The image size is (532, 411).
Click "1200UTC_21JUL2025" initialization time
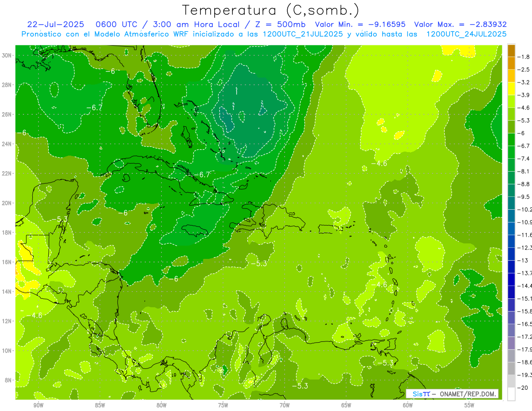[302, 34]
